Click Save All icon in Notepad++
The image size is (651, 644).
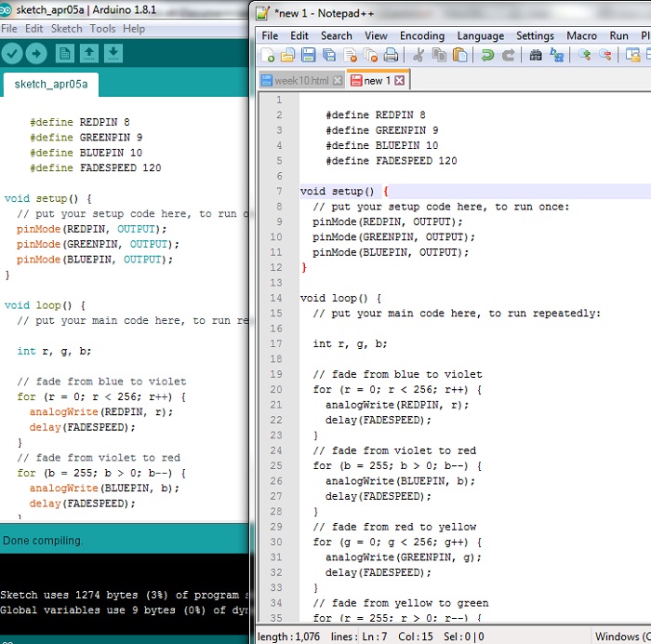click(329, 55)
